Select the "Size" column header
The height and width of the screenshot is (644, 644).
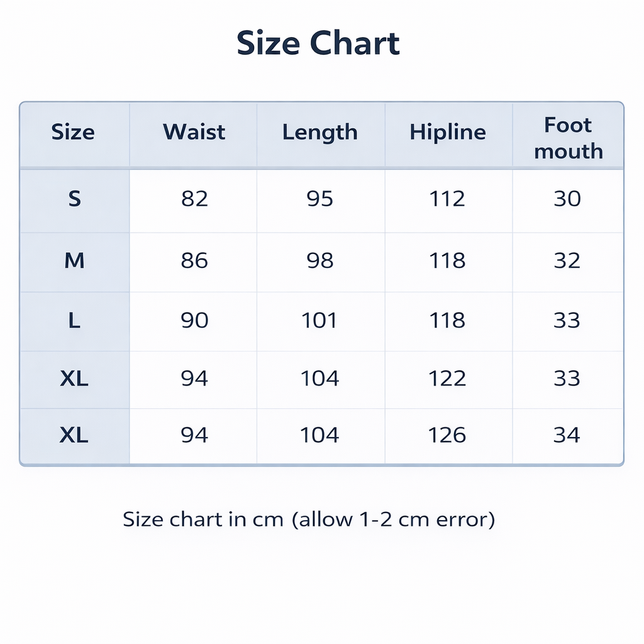coord(73,132)
